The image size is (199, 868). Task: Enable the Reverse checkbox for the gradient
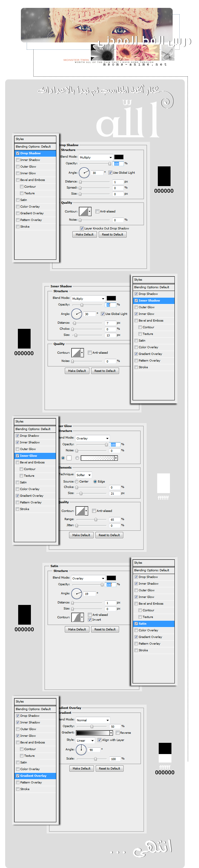[118, 733]
